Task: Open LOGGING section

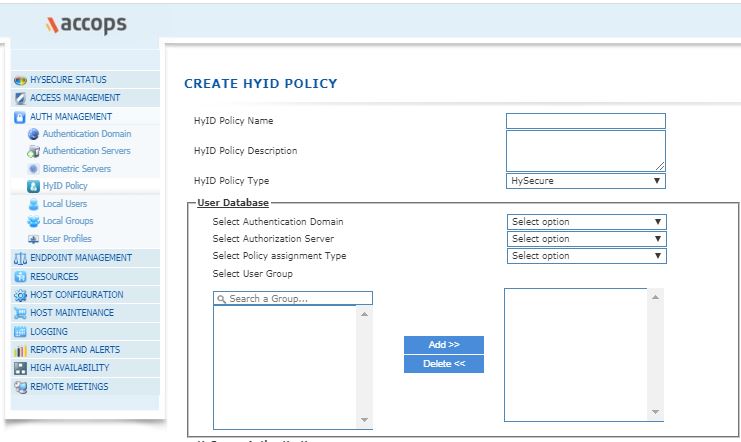Action: (86, 331)
